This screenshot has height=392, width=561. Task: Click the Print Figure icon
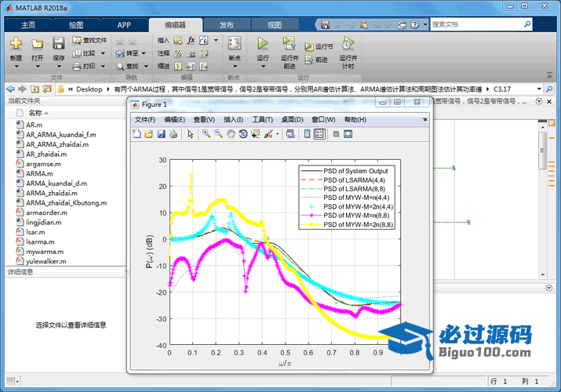173,134
